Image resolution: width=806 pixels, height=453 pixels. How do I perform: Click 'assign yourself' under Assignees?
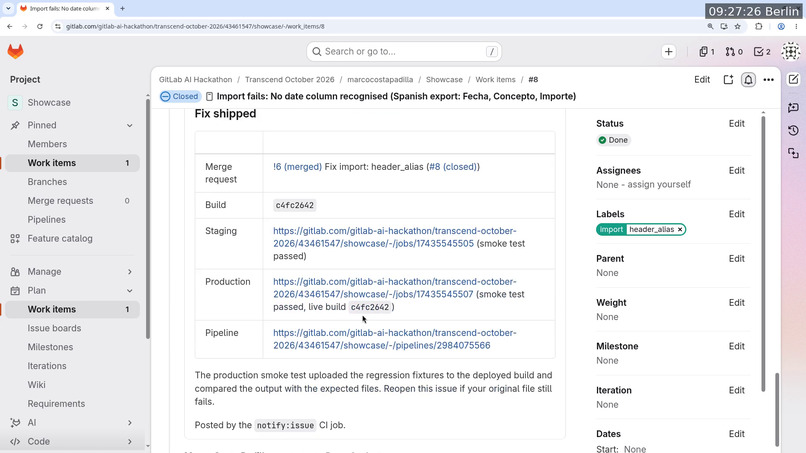659,185
